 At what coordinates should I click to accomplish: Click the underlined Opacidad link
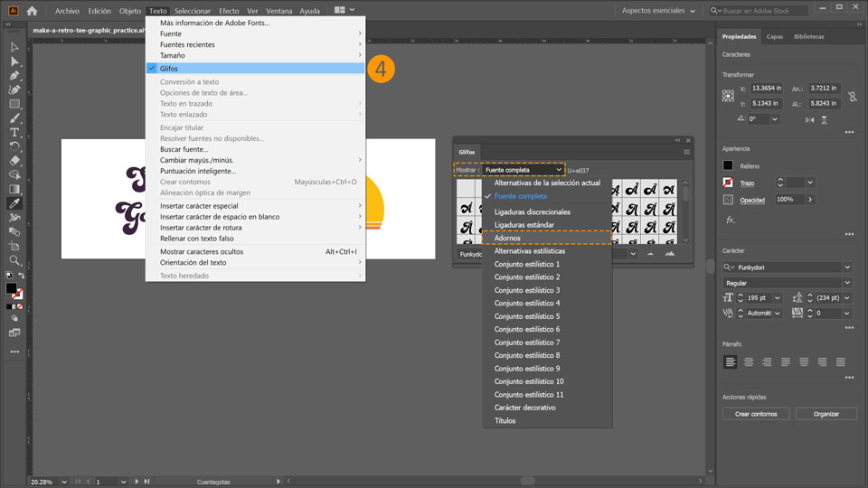pos(752,201)
